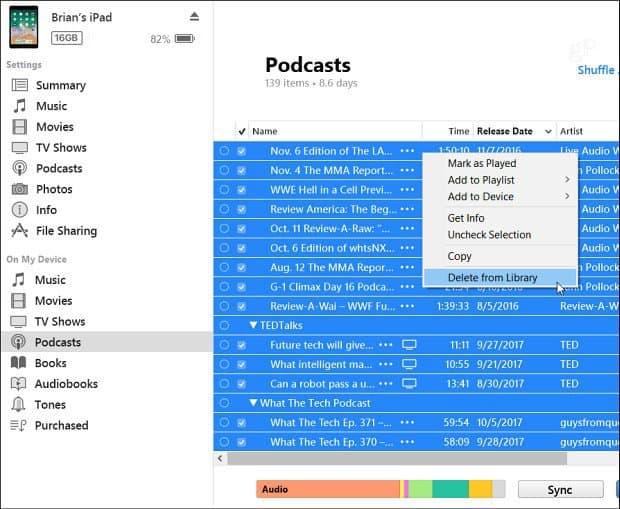Uncheck the Can a robot pass episode
Screen dimensions: 620x509
(241, 383)
